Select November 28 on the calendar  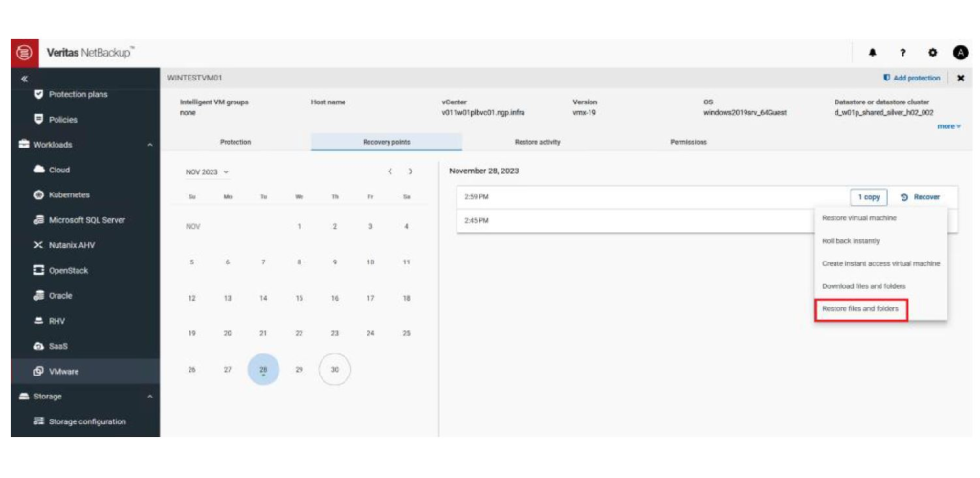coord(263,370)
